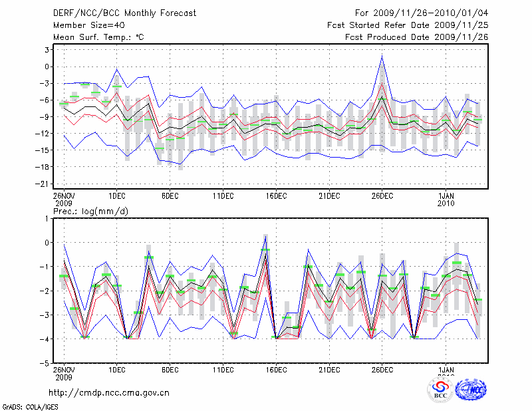Select 6DEC tick on the precipitation chart axis

[170, 370]
